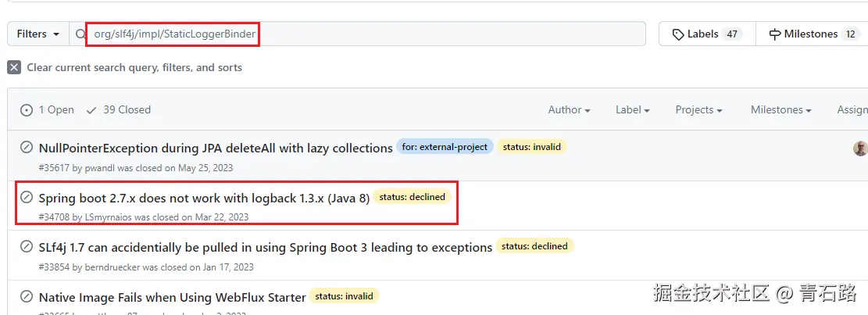Click status: declined label on Spring boot 2.7.x issue
This screenshot has width=868, height=315.
pos(412,196)
